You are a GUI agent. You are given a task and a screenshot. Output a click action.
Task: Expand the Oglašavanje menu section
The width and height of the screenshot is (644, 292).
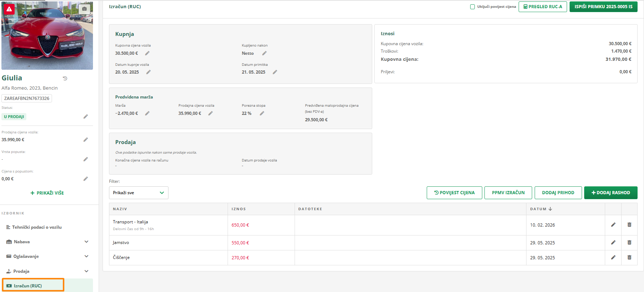pos(86,256)
